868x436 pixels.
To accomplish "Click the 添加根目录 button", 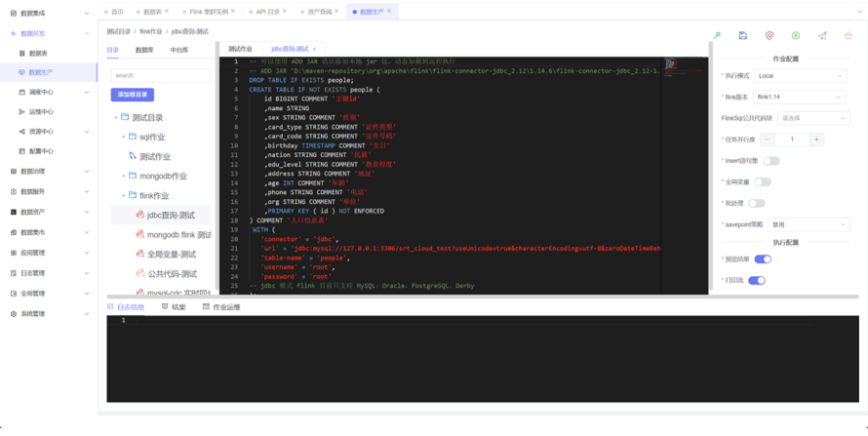I will tap(133, 95).
